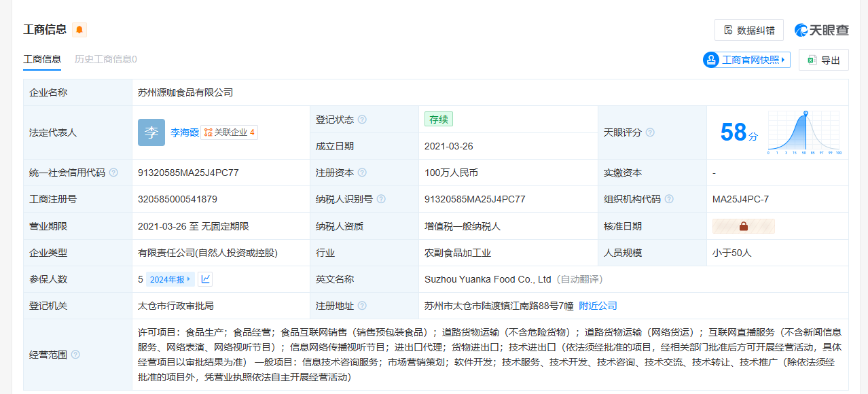Click help icon next to 注册地址
Screen dimensions: 868x394
pyautogui.click(x=362, y=306)
